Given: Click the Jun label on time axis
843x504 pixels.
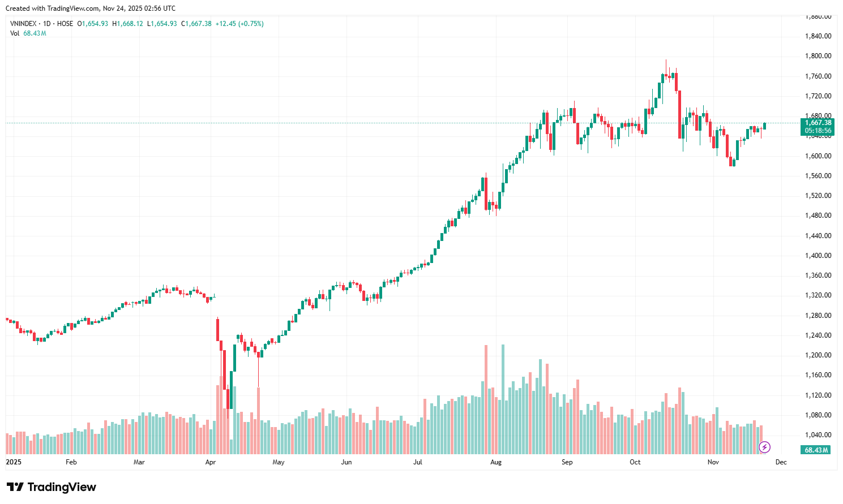Looking at the screenshot, I should click(x=346, y=462).
